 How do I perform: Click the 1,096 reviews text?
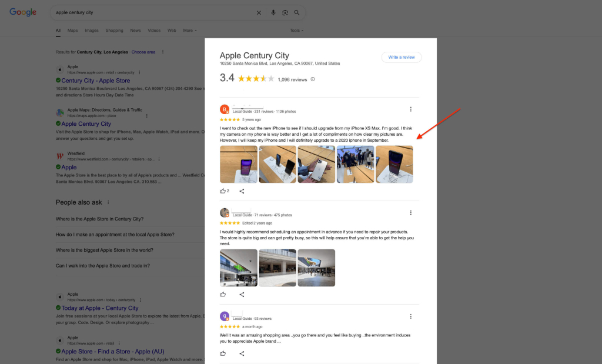click(x=292, y=80)
